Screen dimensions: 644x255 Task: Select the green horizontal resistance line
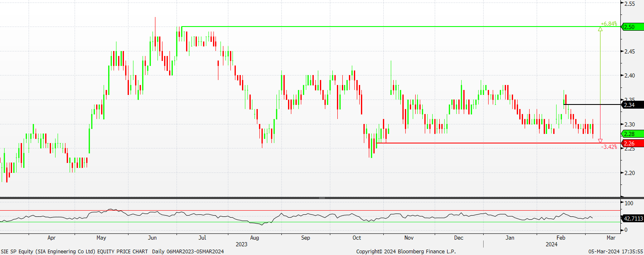(x=401, y=27)
